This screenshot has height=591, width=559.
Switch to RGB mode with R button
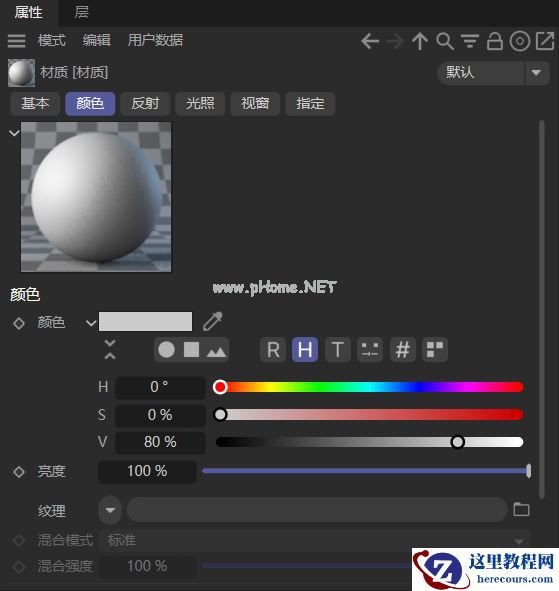point(273,350)
